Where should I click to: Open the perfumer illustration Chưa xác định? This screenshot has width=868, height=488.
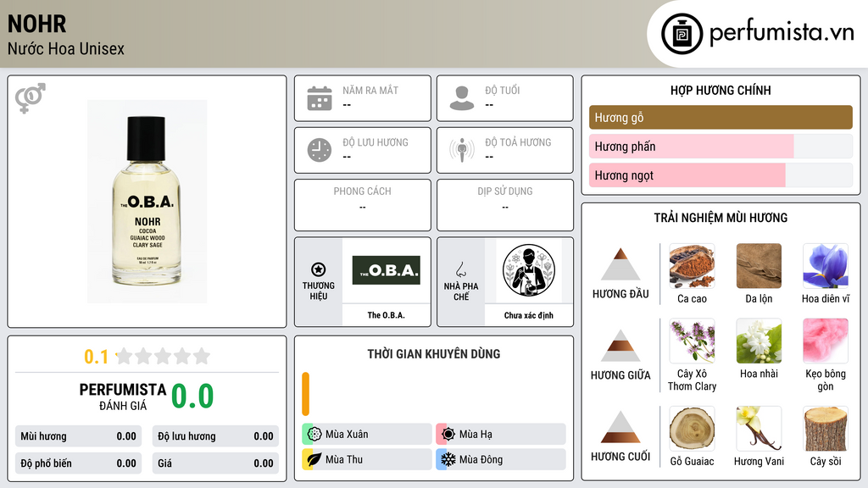coord(529,270)
